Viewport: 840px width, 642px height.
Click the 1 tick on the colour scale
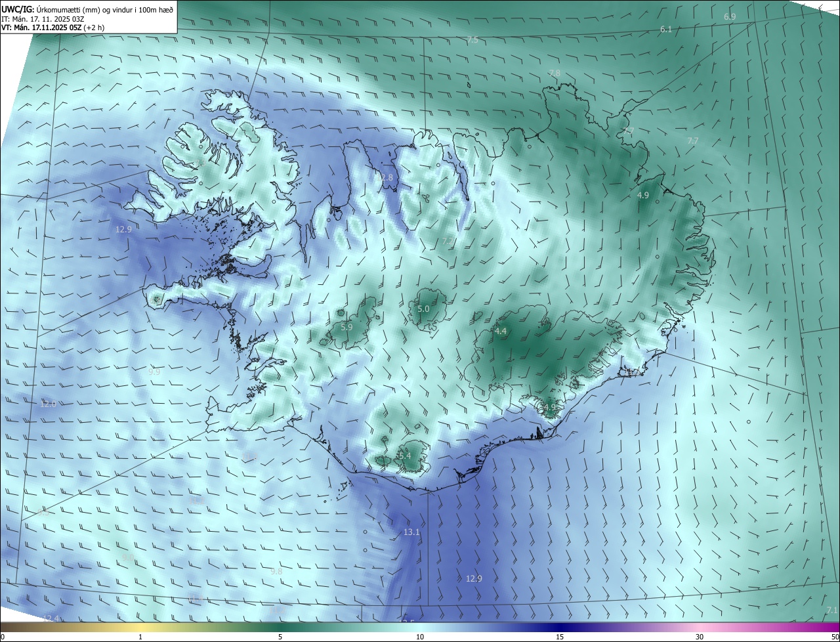[140, 637]
